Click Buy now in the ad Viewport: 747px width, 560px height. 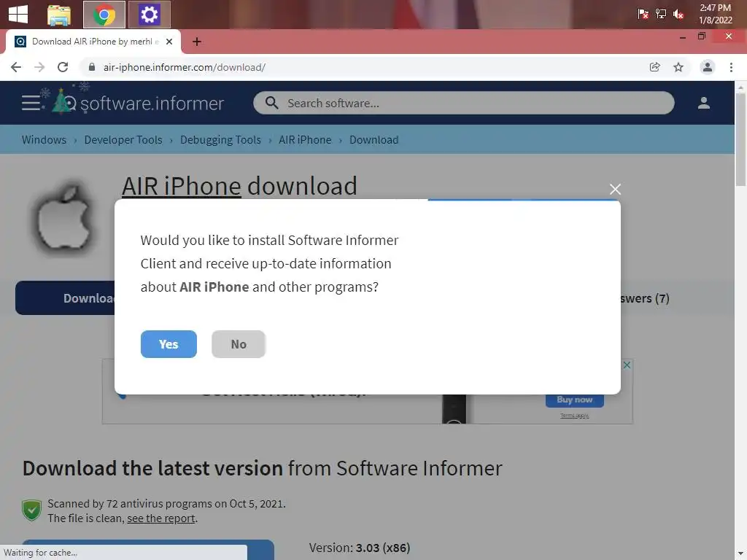[x=575, y=400]
